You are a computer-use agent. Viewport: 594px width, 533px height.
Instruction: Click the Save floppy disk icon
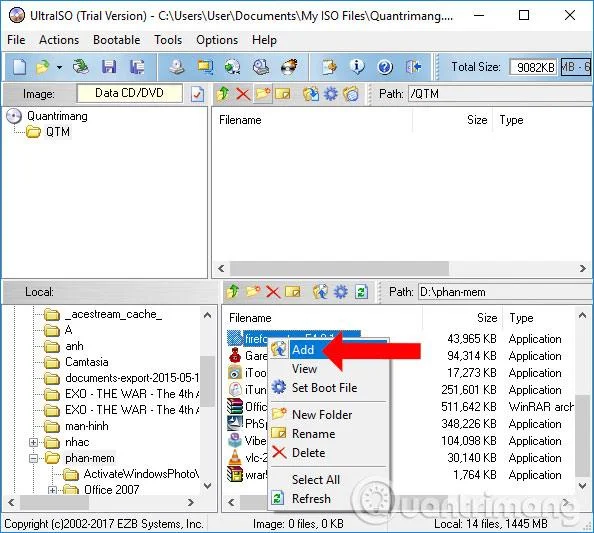(x=109, y=67)
